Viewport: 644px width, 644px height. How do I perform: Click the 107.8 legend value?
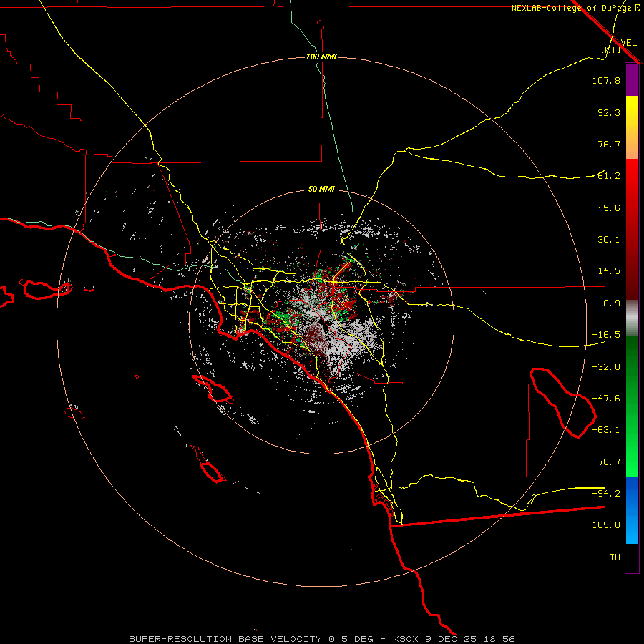[x=606, y=80]
